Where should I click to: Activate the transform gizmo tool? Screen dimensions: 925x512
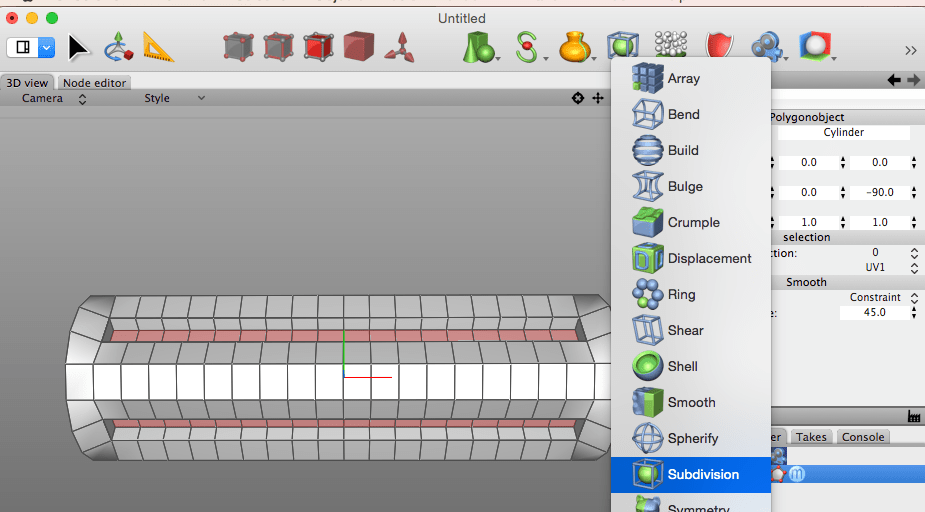pos(118,47)
